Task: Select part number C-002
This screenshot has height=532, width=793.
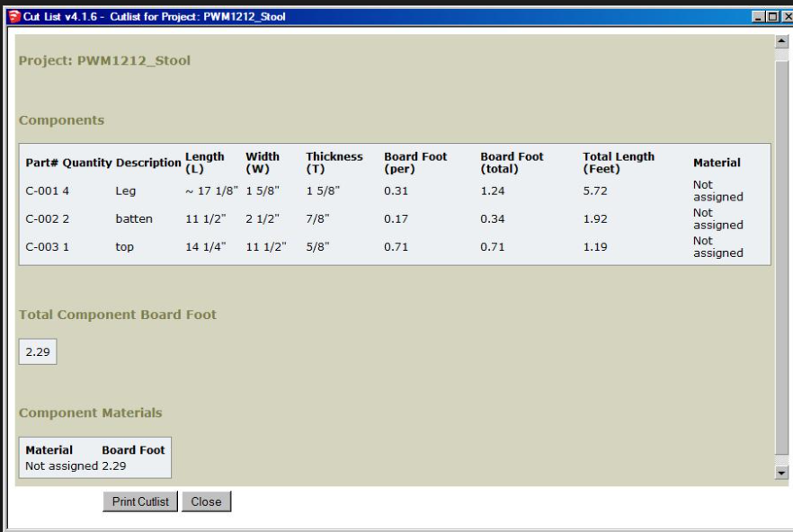Action: [42, 218]
